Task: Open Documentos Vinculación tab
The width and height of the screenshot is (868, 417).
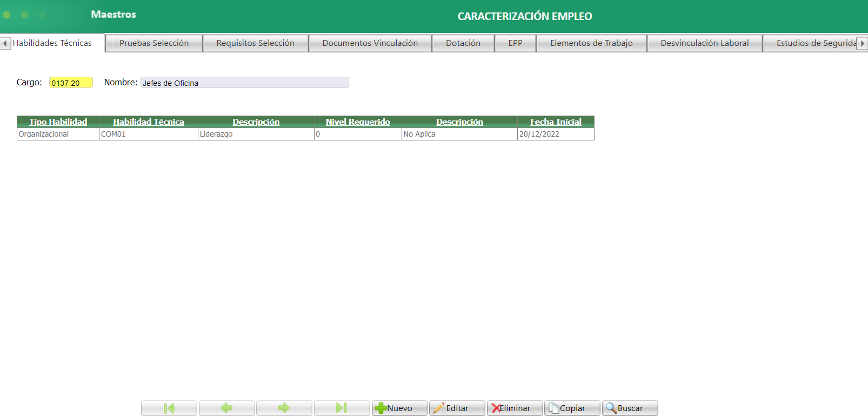Action: tap(370, 43)
